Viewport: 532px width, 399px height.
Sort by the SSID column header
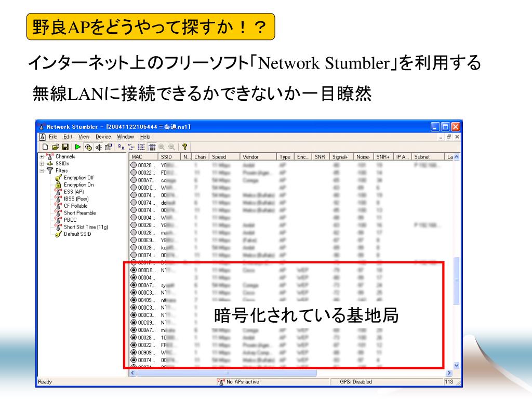click(x=169, y=157)
